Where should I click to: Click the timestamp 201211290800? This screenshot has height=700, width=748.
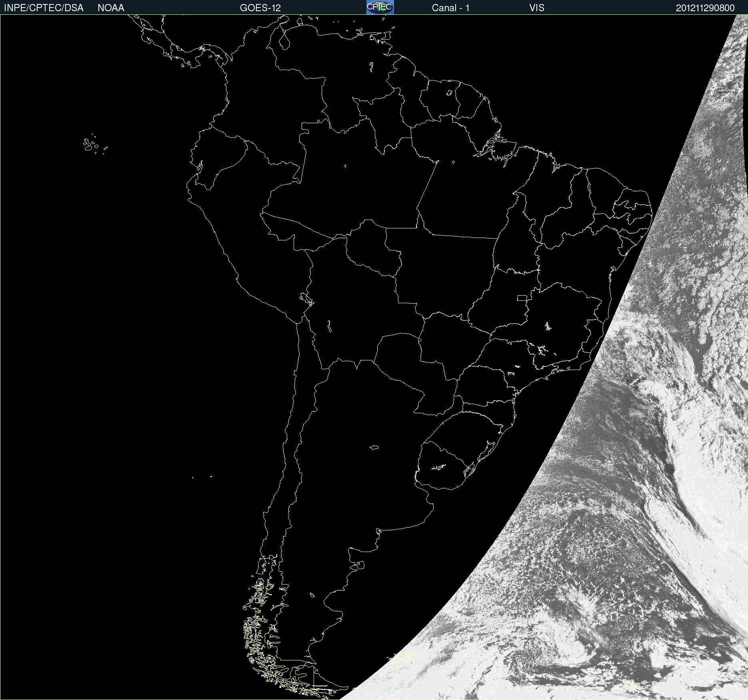(x=705, y=8)
